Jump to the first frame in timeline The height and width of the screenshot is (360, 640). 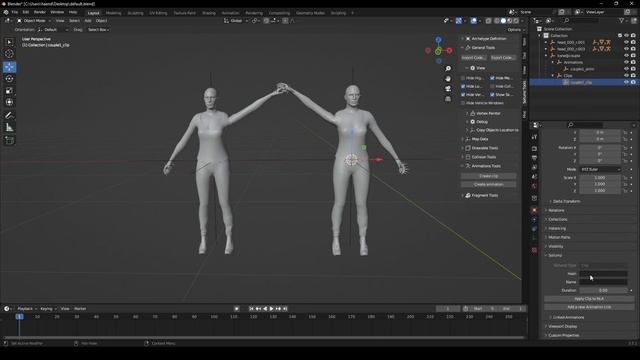coord(251,309)
